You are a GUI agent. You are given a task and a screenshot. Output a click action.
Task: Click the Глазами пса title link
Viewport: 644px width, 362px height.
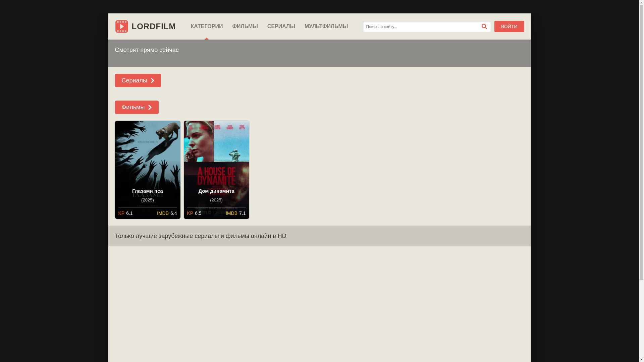coord(148,191)
